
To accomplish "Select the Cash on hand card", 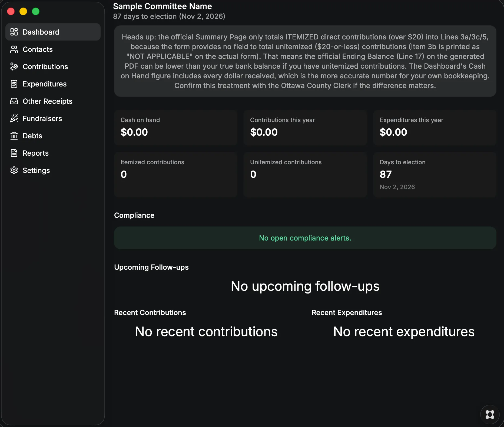I will click(x=175, y=128).
